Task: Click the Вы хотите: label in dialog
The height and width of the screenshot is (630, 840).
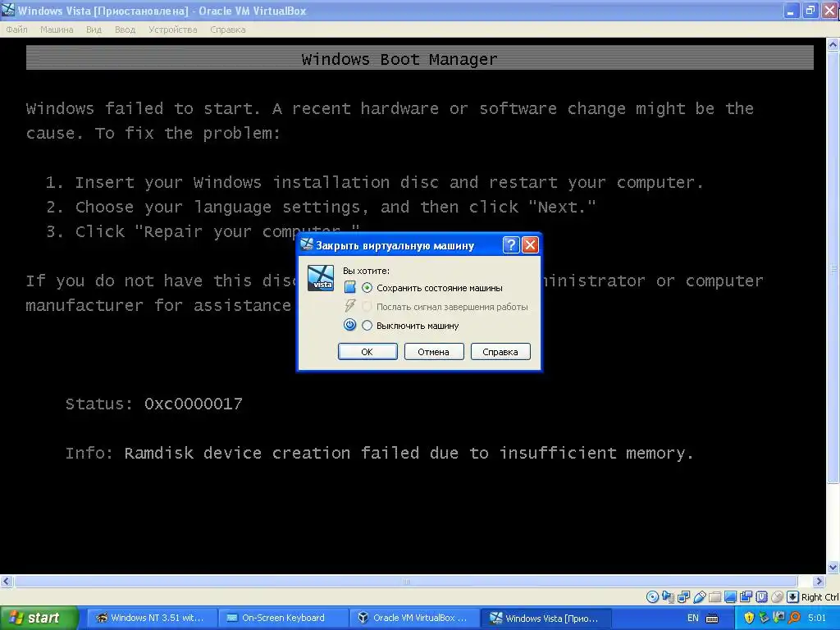Action: [367, 271]
